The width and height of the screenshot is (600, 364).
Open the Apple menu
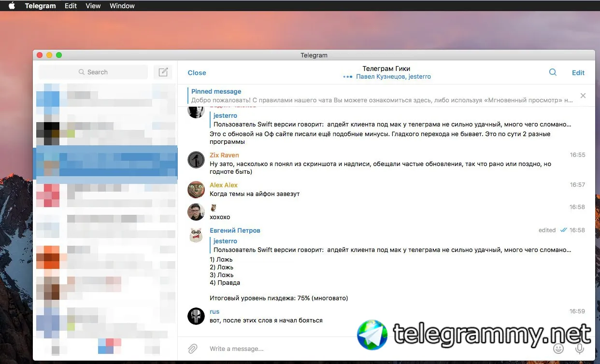pyautogui.click(x=12, y=6)
